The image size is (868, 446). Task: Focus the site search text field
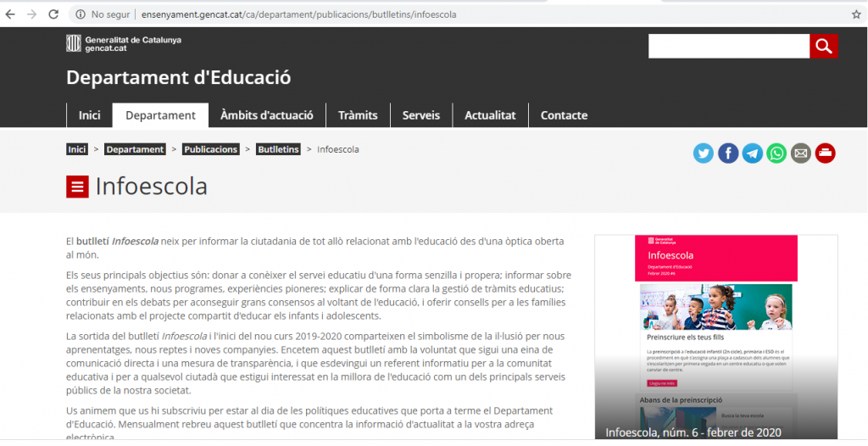729,46
